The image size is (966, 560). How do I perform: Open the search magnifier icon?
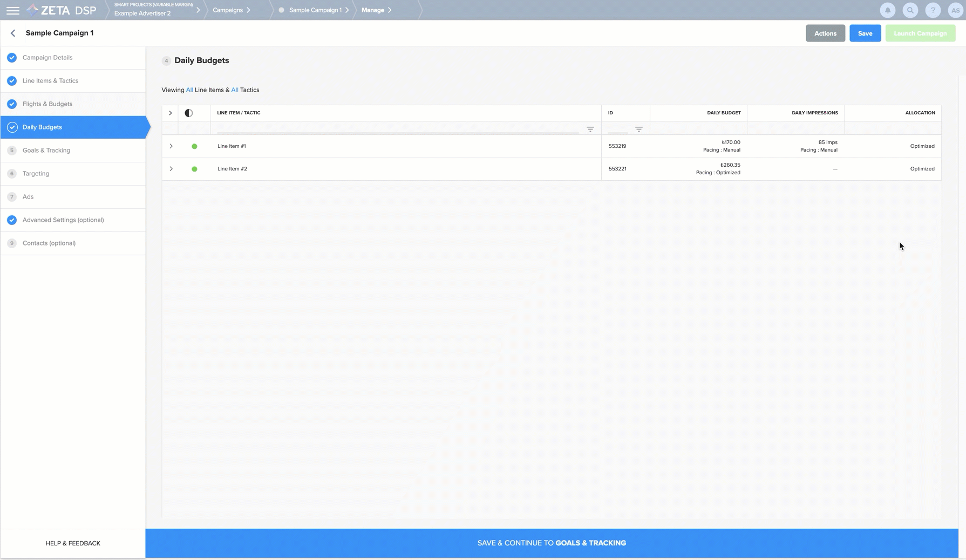tap(910, 10)
